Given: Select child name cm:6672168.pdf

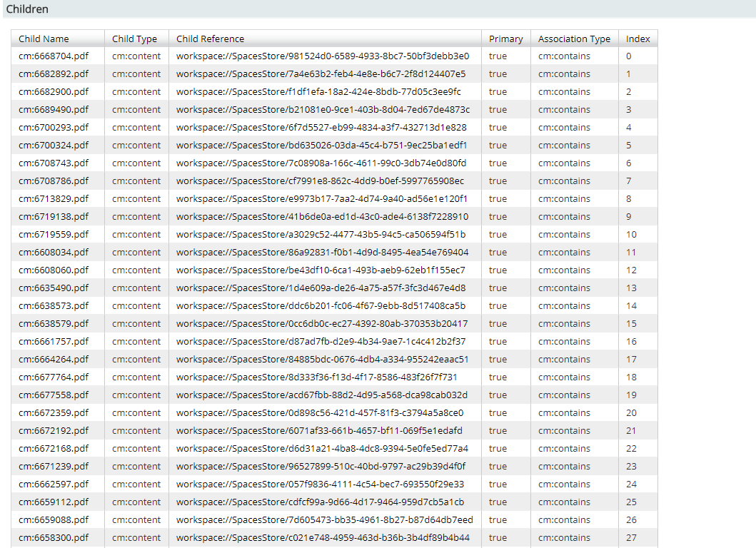Looking at the screenshot, I should [x=54, y=448].
